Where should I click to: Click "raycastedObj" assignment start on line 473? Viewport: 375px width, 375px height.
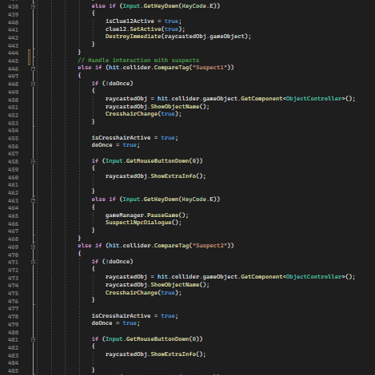(126, 277)
